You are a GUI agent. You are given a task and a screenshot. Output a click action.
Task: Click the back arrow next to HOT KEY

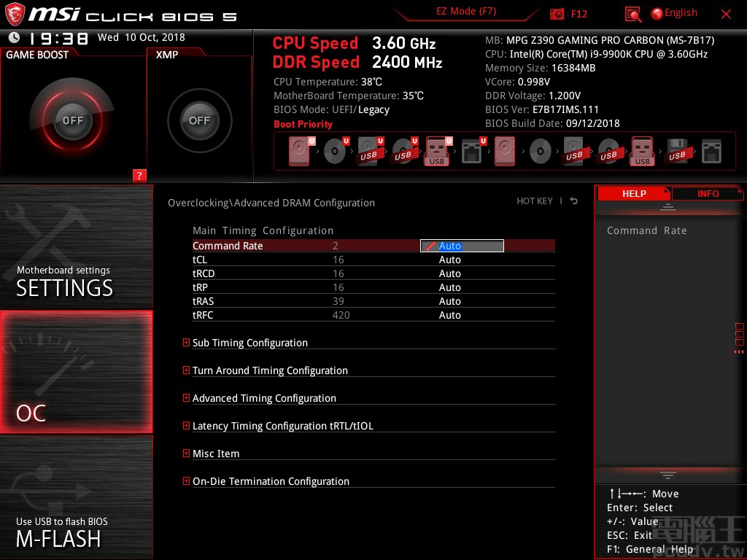[x=574, y=201]
